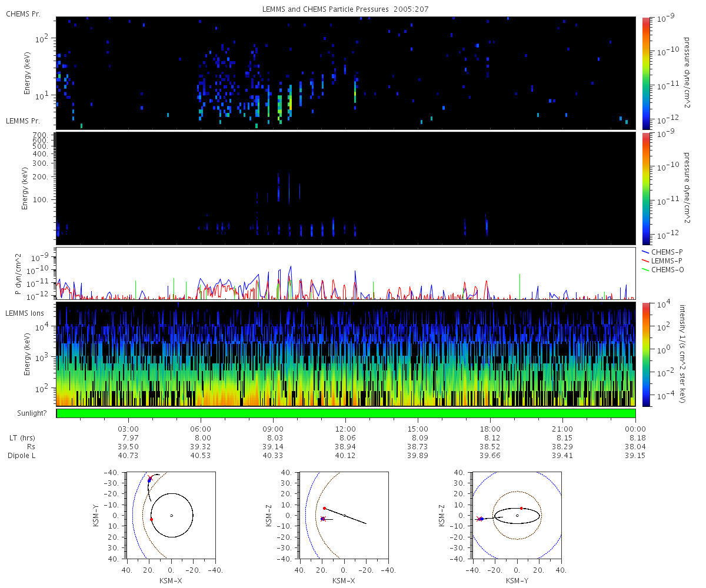Click the 21:00 time tick label
The width and height of the screenshot is (706, 588).
point(563,429)
